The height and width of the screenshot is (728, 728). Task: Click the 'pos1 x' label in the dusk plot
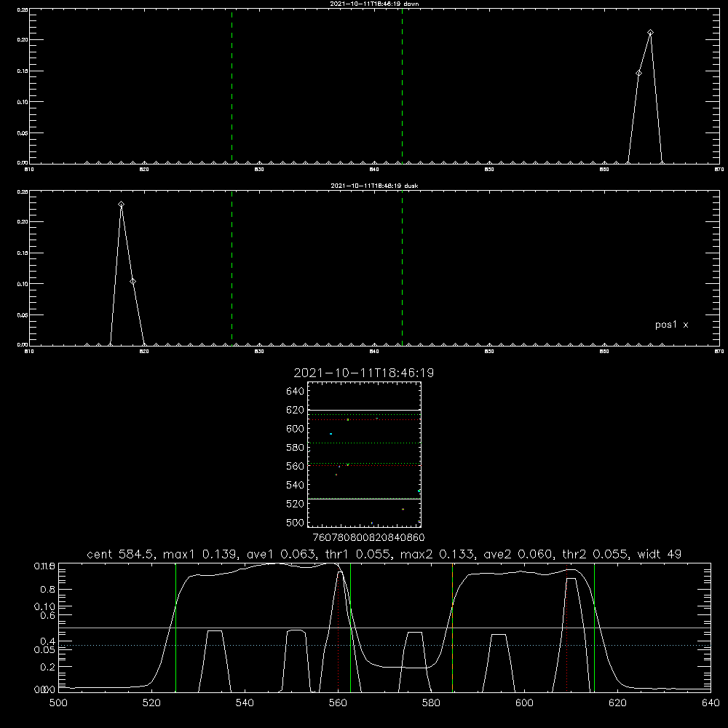671,325
